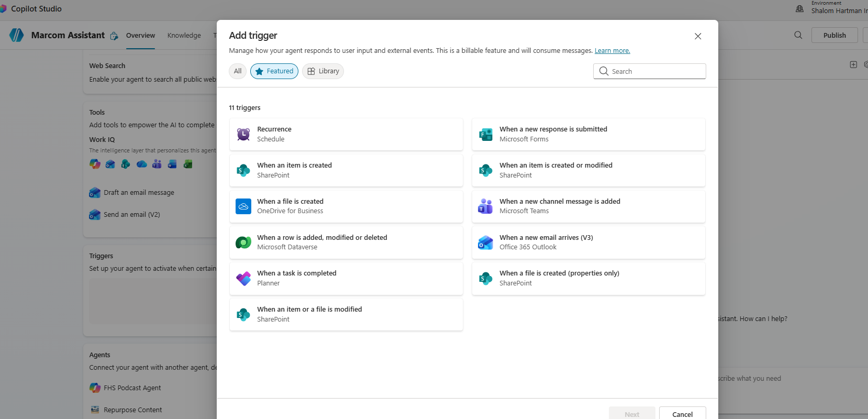Select the Recurrence Schedule trigger icon
The image size is (868, 419).
243,134
